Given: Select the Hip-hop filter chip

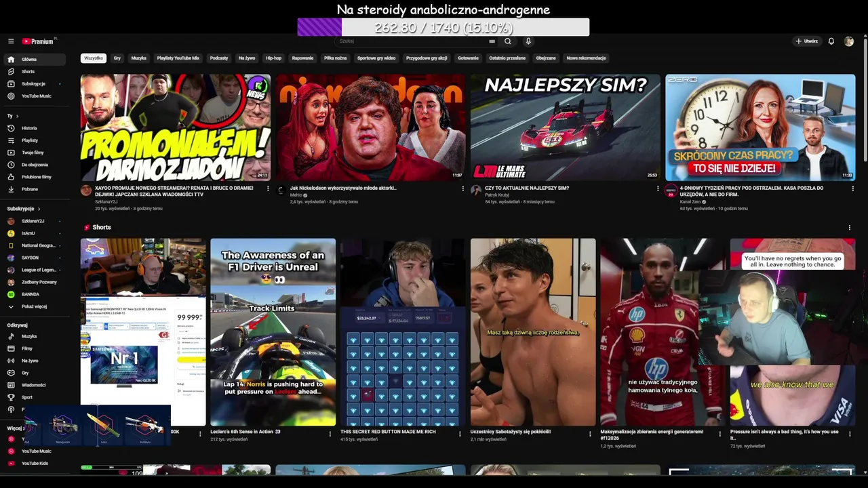Looking at the screenshot, I should click(x=274, y=58).
